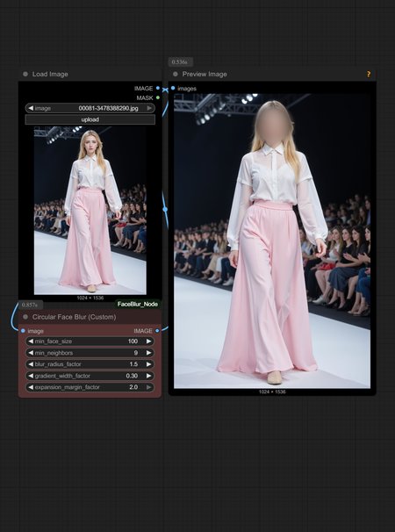Viewport: 395px width, 532px height.
Task: Collapse the Circular Face Blur node dot
Action: (25, 317)
